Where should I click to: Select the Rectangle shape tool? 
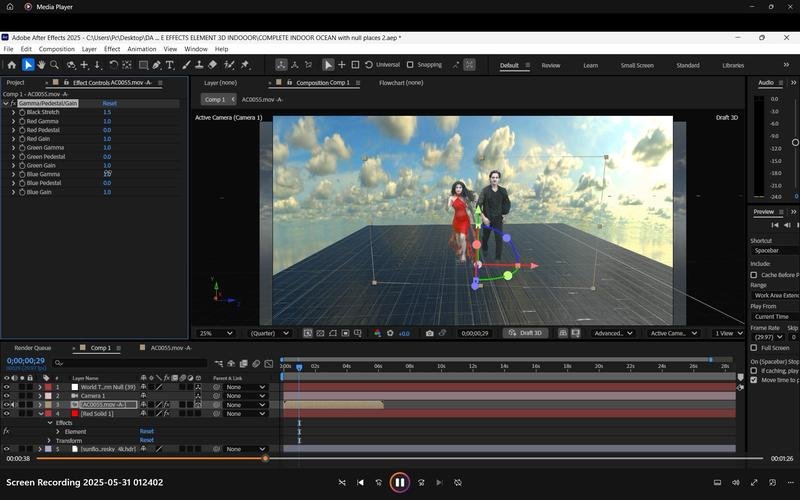coord(143,65)
